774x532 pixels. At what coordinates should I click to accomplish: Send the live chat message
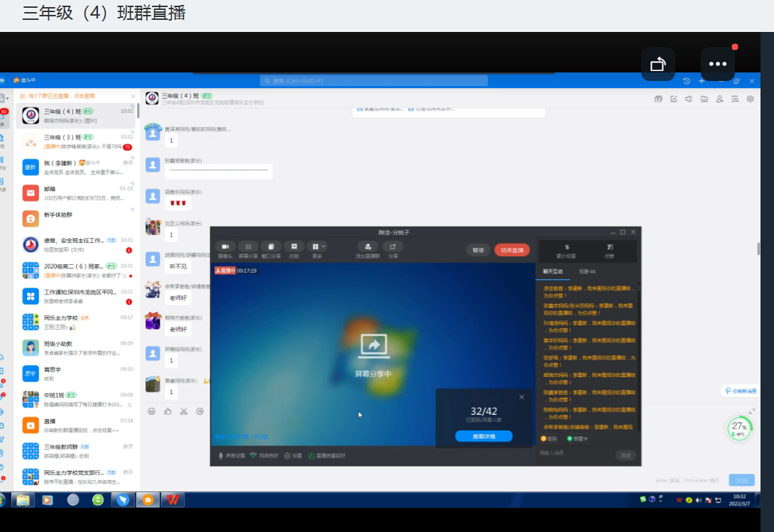[626, 455]
